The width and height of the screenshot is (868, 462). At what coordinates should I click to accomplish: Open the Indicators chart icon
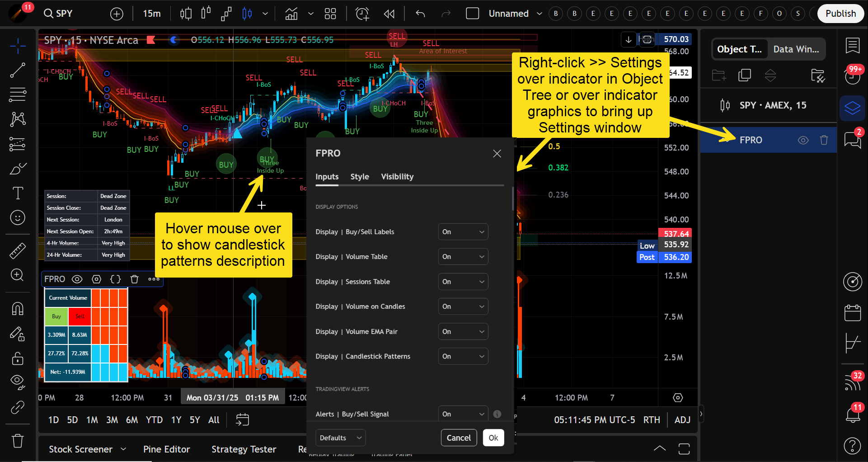click(x=291, y=14)
